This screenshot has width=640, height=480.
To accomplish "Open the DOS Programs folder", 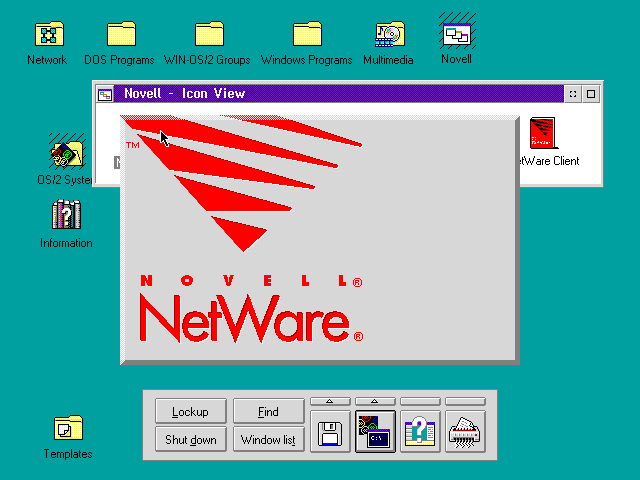I will (121, 34).
